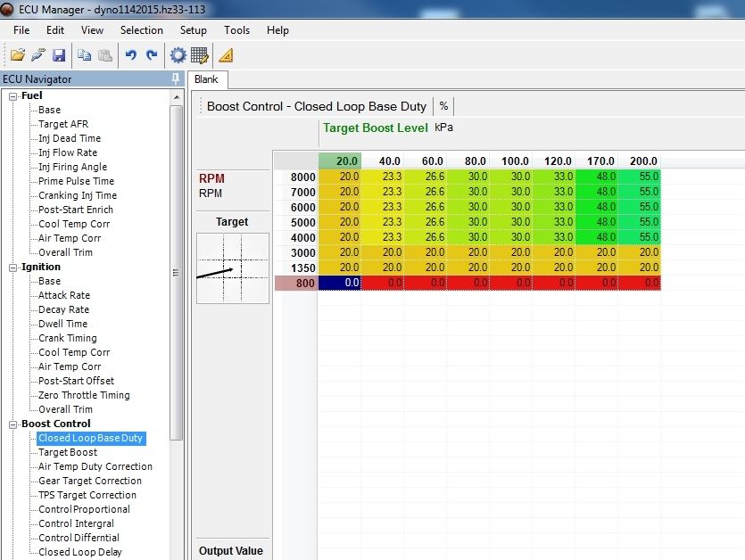The image size is (745, 560).
Task: Open settings with the gear icon
Action: point(178,55)
